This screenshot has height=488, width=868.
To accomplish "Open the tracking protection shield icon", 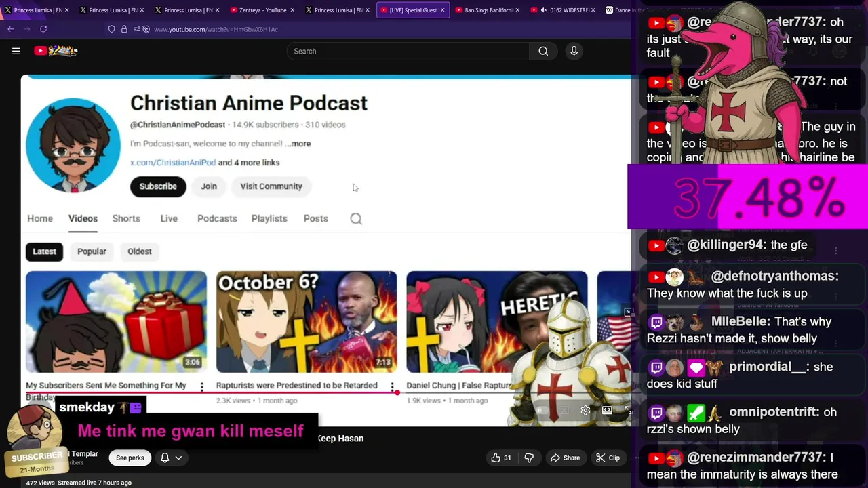I will [x=112, y=29].
